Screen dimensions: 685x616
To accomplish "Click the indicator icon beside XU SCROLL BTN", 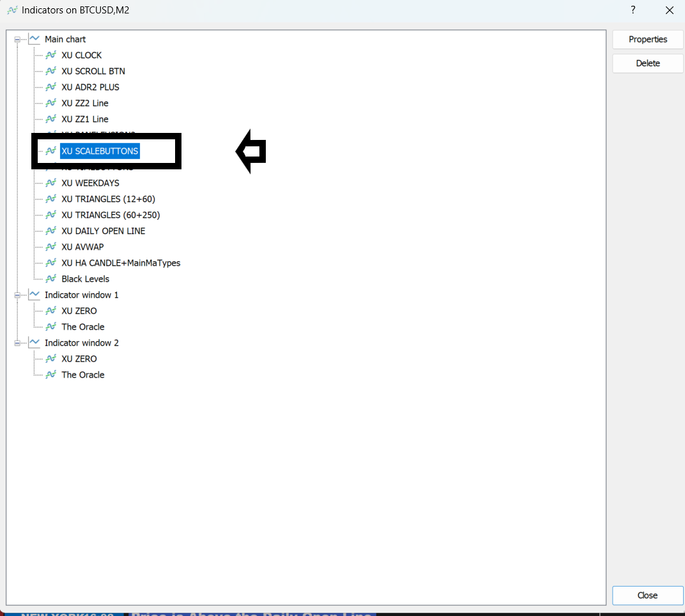I will pyautogui.click(x=50, y=71).
